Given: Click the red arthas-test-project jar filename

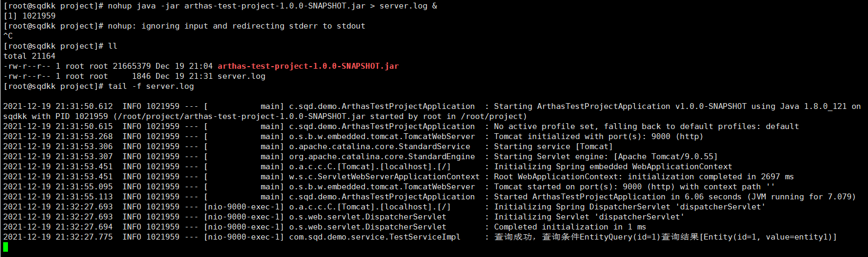Looking at the screenshot, I should pyautogui.click(x=308, y=66).
